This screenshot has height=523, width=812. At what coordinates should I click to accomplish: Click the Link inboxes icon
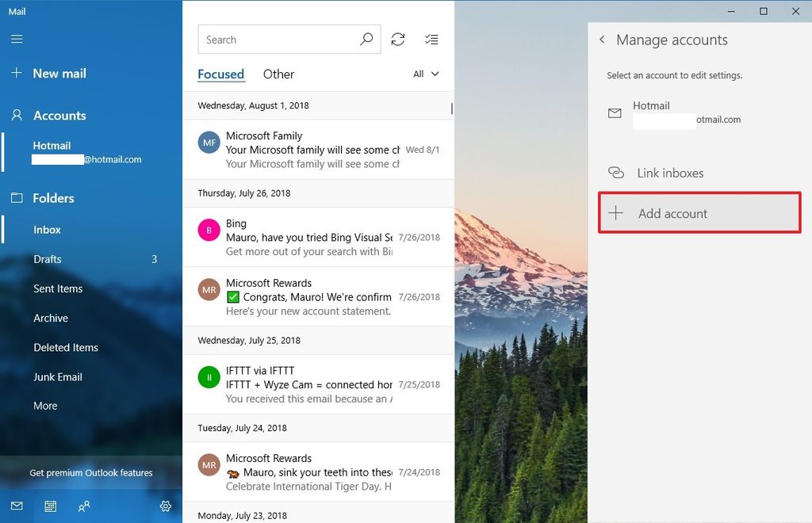tap(615, 172)
